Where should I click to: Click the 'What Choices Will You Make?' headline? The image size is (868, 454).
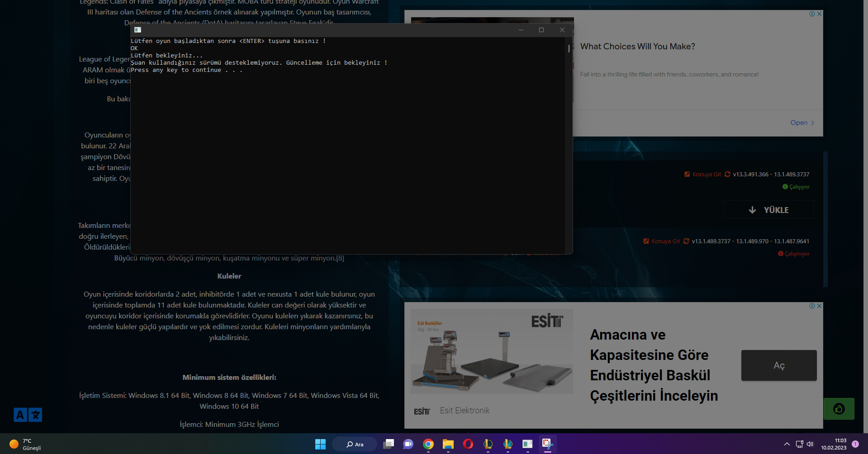pos(637,47)
